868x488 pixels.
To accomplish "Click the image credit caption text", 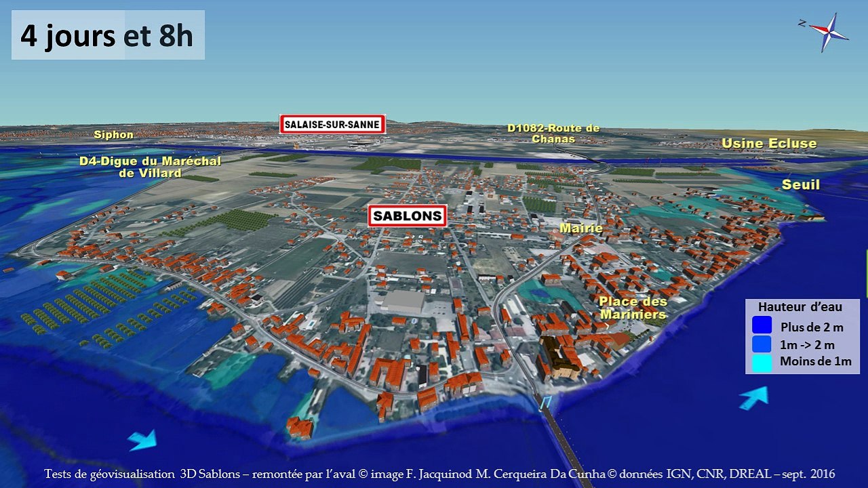I will 439,474.
